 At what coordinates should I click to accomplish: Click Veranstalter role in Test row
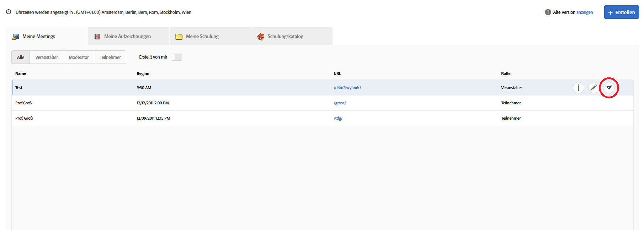coord(511,88)
